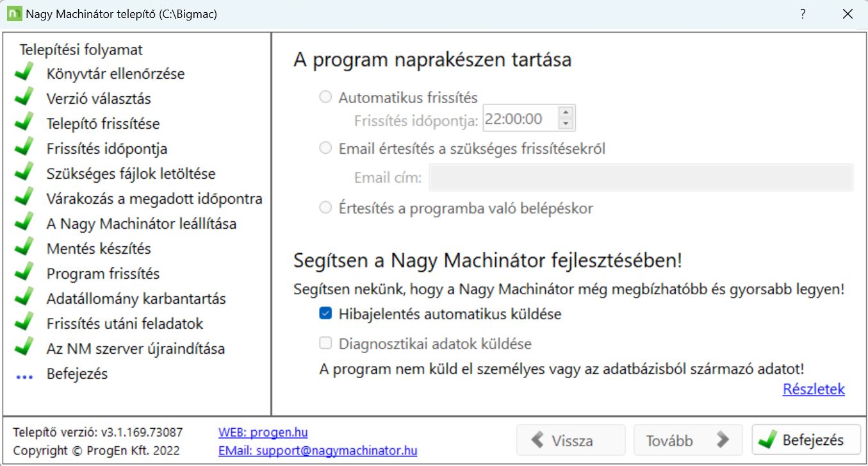The image size is (868, 466).
Task: Click the Nagy Machinátor app icon in title bar
Action: 13,13
